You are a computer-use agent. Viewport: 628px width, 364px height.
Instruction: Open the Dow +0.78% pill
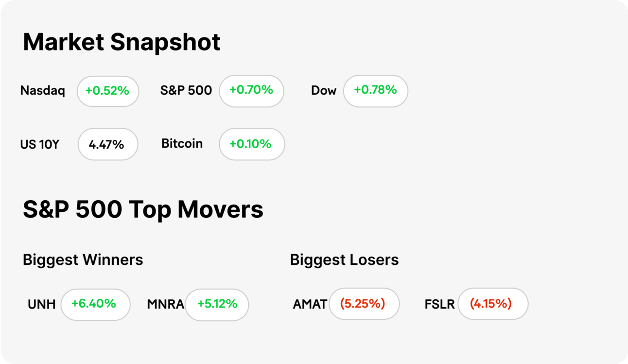pyautogui.click(x=375, y=91)
